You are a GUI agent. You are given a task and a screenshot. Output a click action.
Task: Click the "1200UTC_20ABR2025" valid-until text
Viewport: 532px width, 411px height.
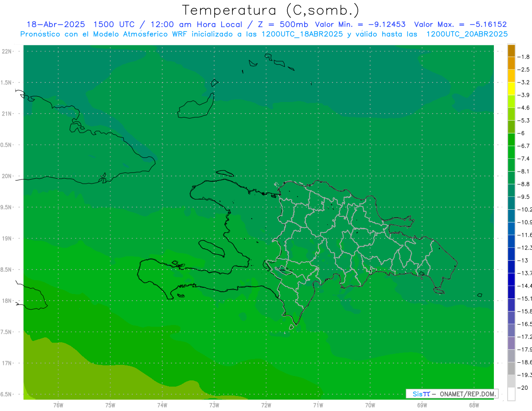(467, 34)
